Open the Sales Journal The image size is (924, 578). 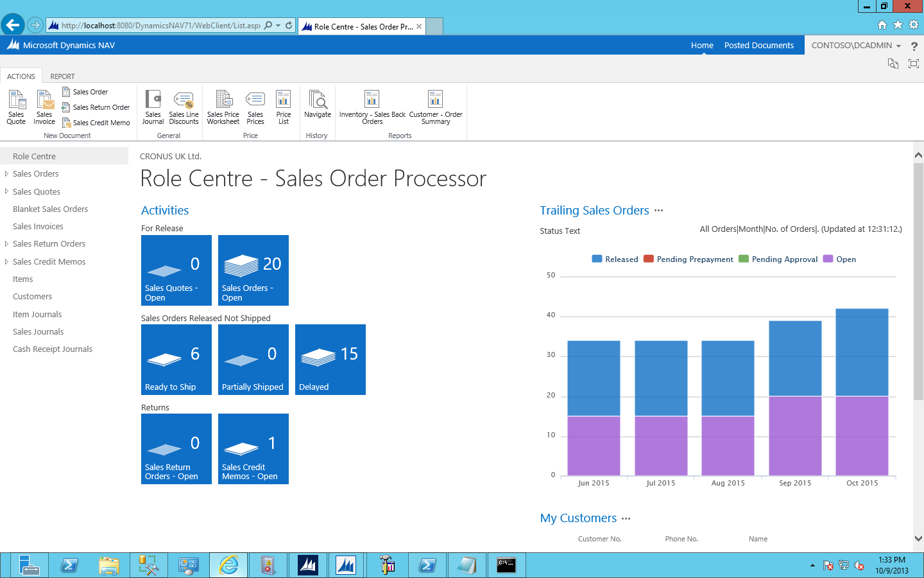[153, 107]
